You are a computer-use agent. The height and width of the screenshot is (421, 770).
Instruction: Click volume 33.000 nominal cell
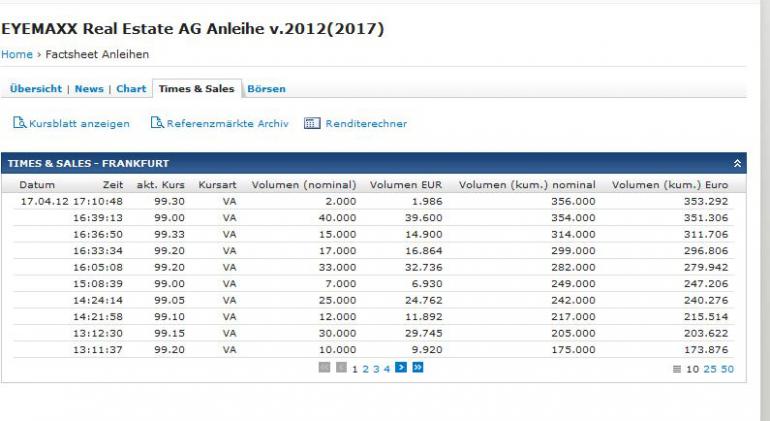[x=337, y=268]
